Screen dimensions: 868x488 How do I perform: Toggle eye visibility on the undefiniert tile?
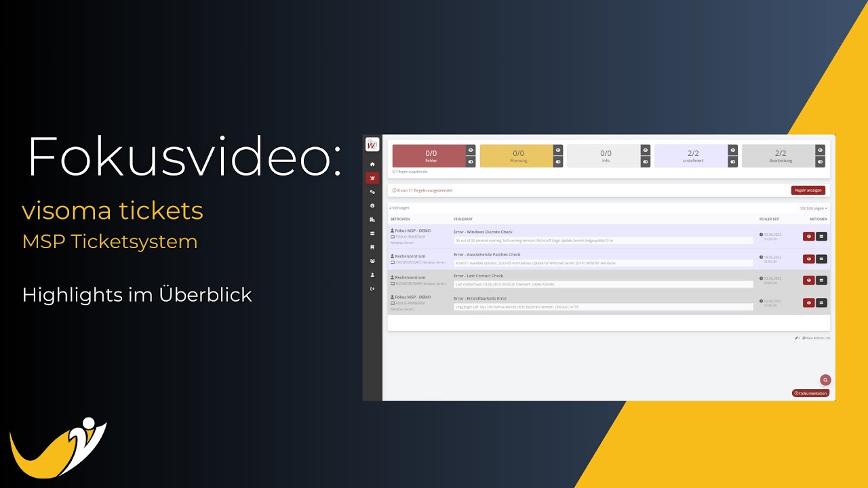(x=732, y=150)
